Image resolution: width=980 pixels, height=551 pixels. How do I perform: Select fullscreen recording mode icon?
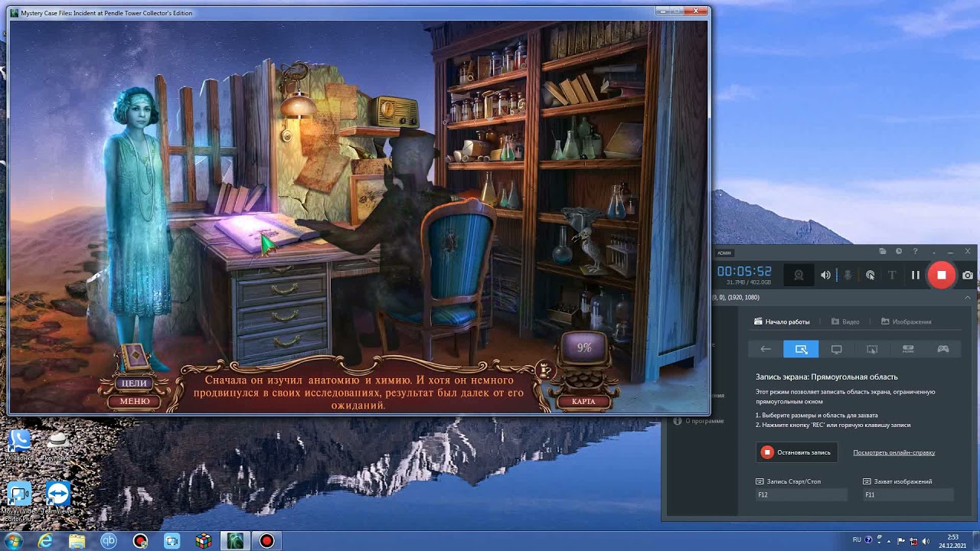coord(837,349)
